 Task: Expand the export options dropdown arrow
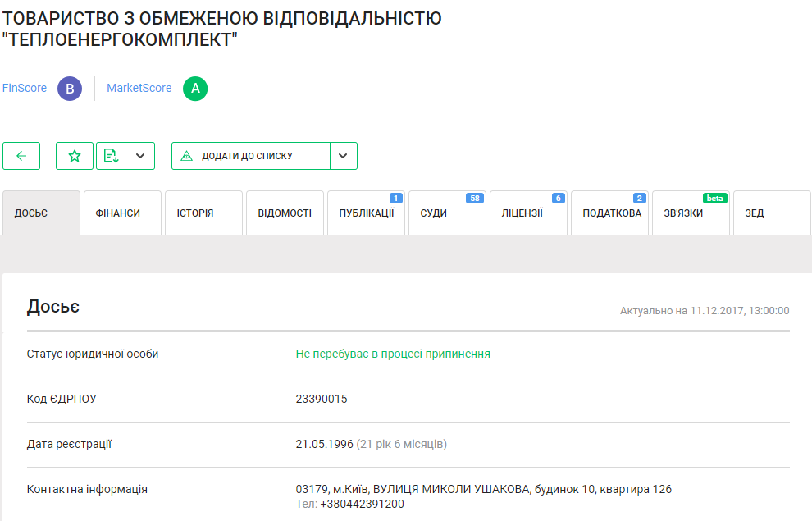click(x=140, y=156)
